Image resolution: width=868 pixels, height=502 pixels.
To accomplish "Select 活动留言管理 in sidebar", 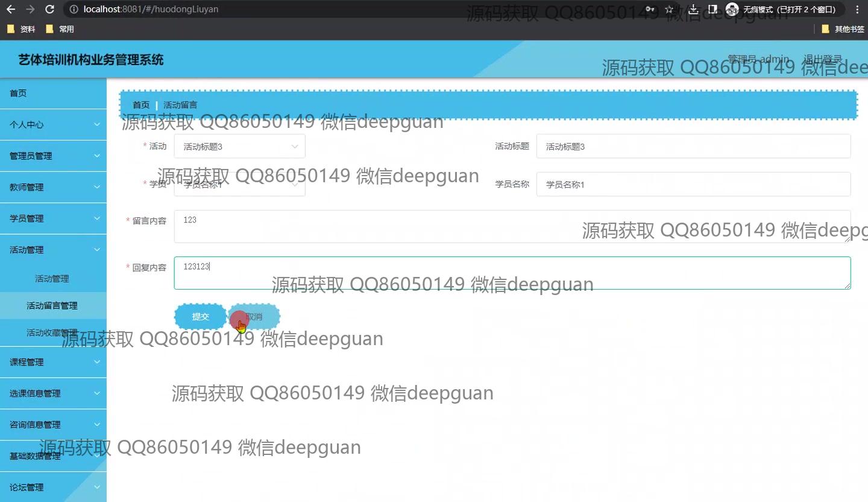I will (x=52, y=306).
